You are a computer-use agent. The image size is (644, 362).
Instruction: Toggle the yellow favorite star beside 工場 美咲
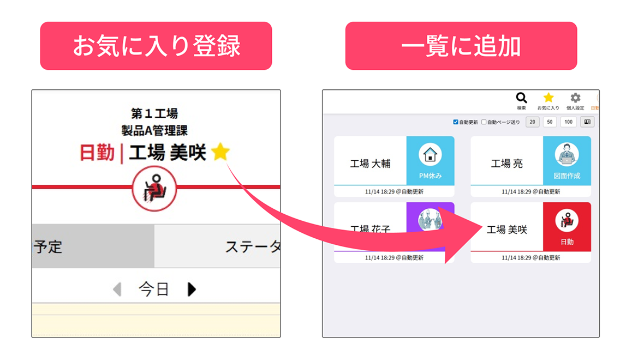(220, 152)
